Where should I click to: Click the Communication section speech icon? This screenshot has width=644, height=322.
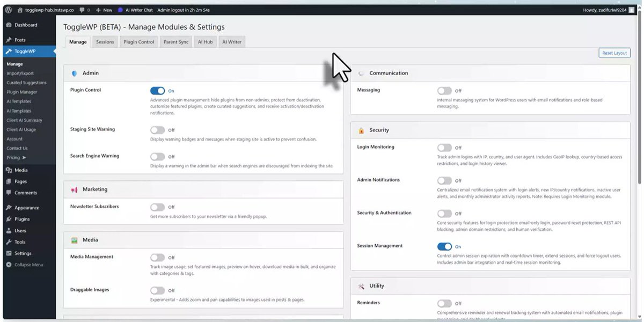(x=361, y=73)
